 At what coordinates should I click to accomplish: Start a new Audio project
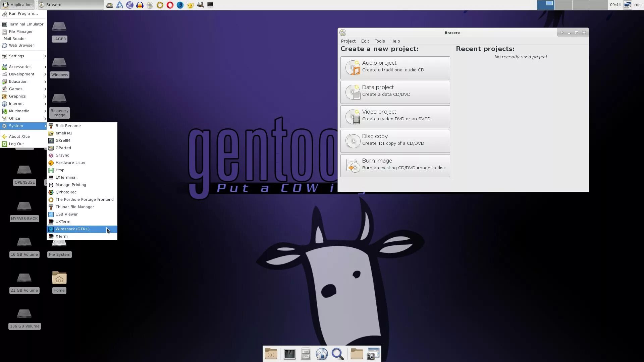coord(395,68)
